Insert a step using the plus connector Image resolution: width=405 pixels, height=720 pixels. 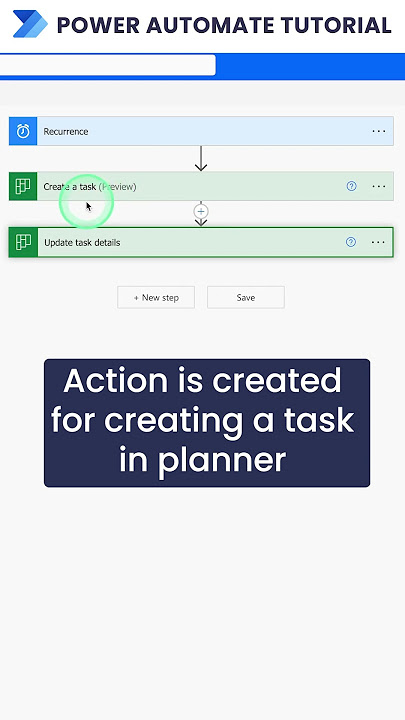tap(201, 211)
